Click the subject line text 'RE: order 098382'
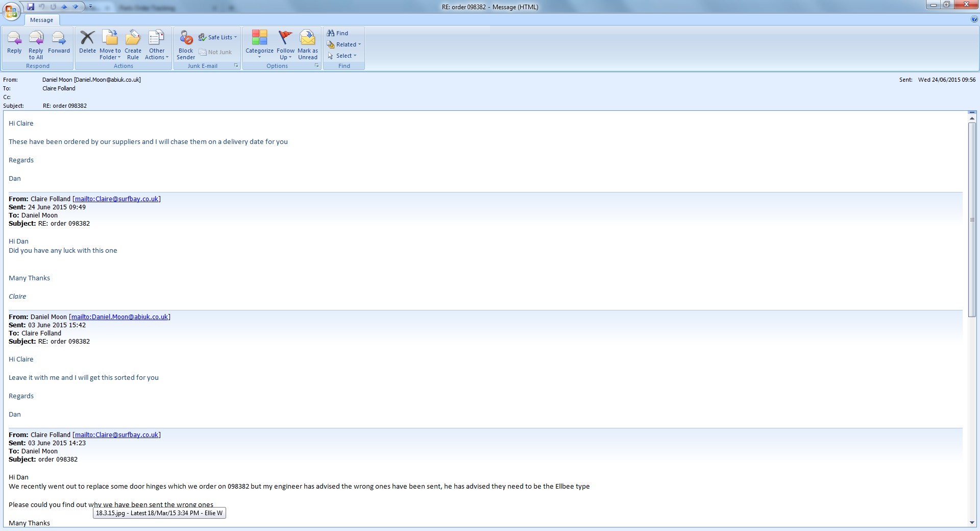 [x=65, y=106]
